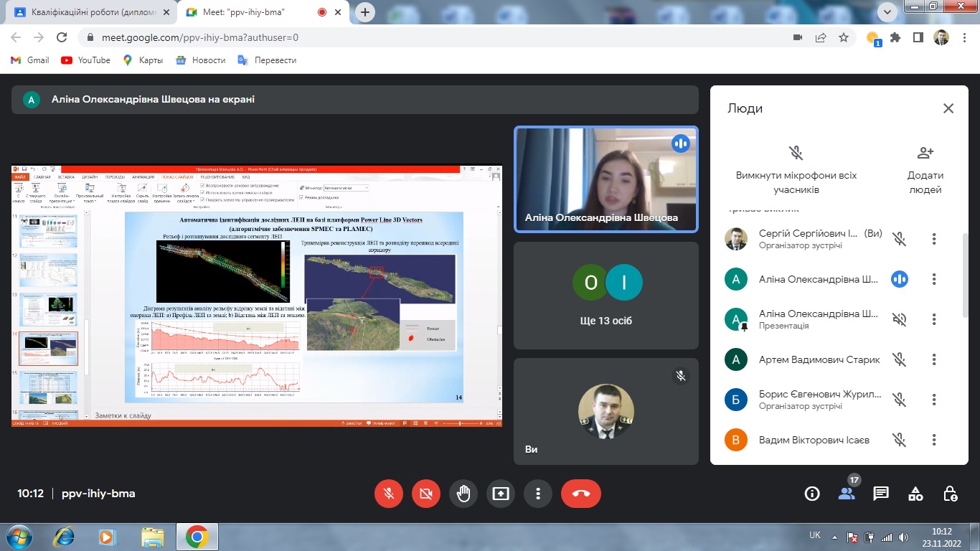Turn on camera in call controls

click(426, 494)
